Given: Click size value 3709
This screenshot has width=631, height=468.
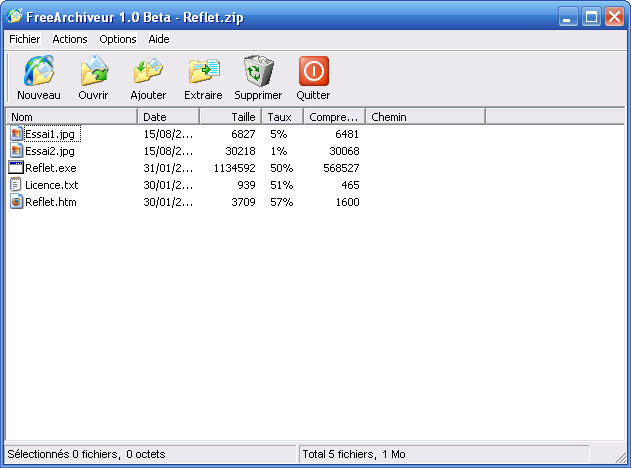Looking at the screenshot, I should pos(243,202).
